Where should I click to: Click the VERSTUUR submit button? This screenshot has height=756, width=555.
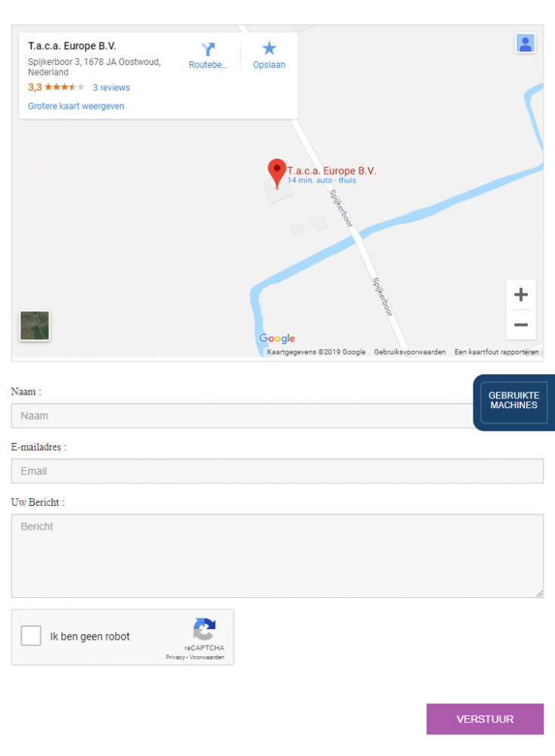click(x=485, y=719)
